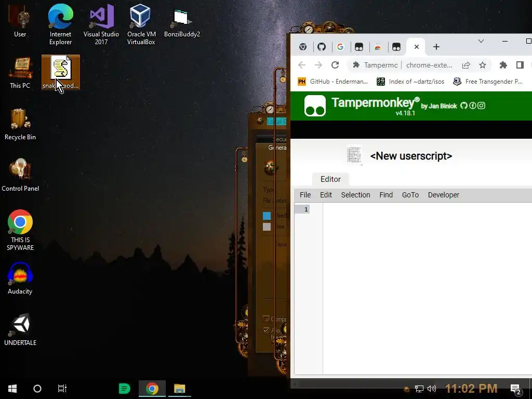The height and width of the screenshot is (399, 532).
Task: Open the Free Transgender P... bookmark
Action: pyautogui.click(x=488, y=82)
